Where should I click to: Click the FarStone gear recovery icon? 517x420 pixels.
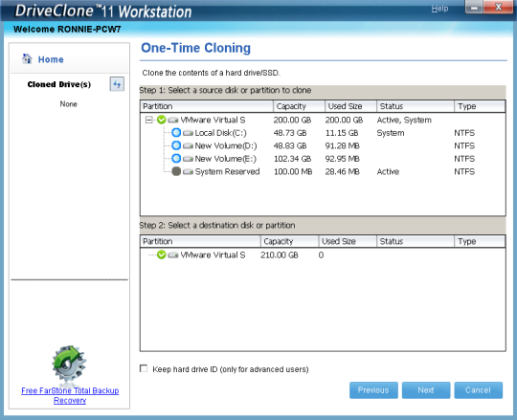69,365
